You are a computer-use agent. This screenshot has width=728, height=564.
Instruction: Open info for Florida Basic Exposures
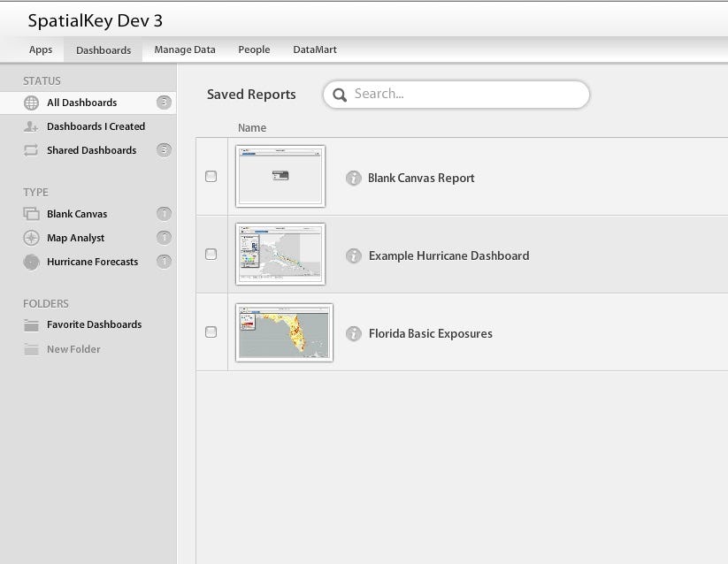(x=353, y=333)
